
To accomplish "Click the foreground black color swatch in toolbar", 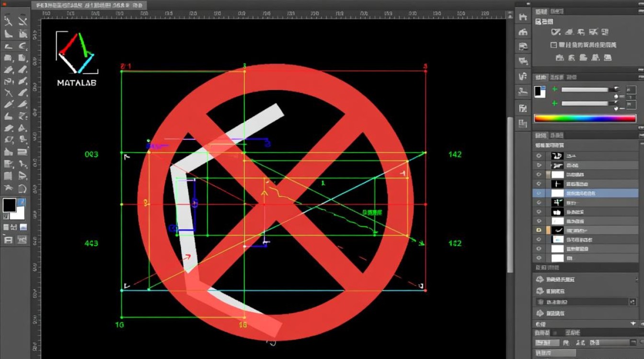I will 9,205.
